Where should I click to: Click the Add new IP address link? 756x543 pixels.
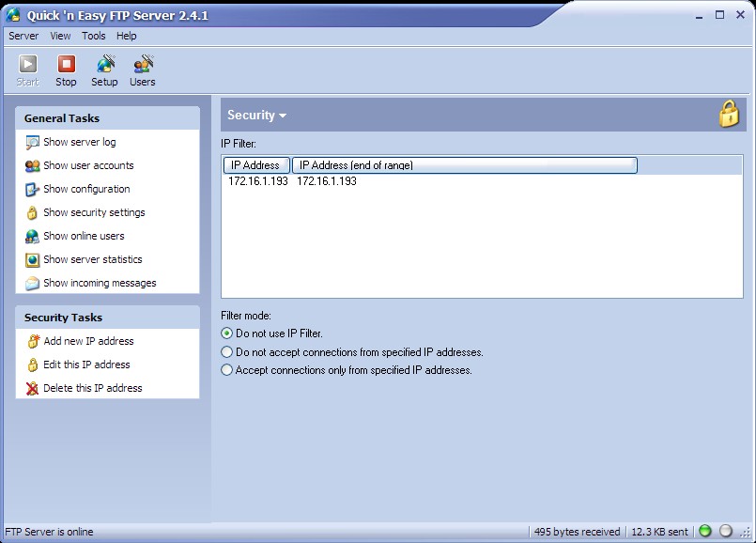(88, 341)
